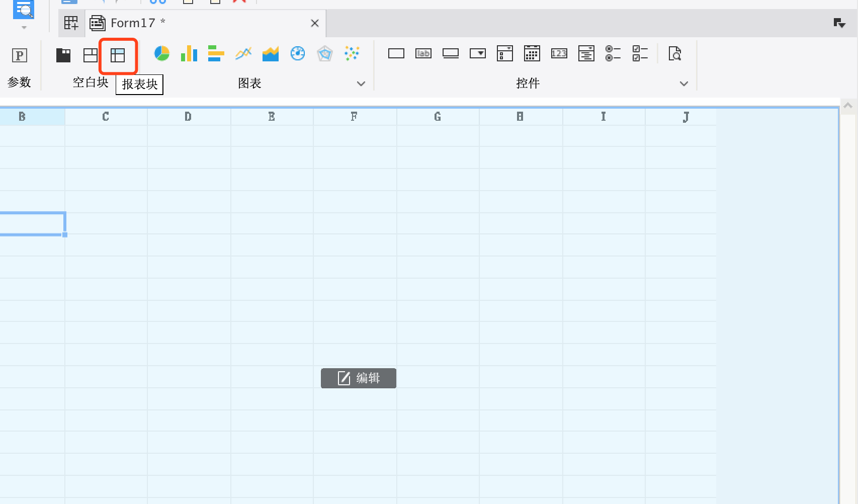The width and height of the screenshot is (858, 504).
Task: Add a pie chart
Action: (x=161, y=53)
